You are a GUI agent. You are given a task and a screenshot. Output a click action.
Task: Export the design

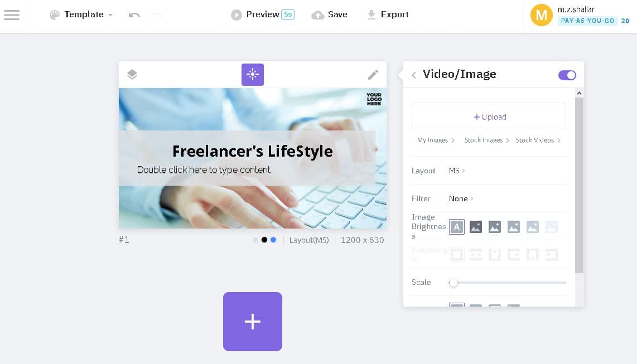pos(388,14)
